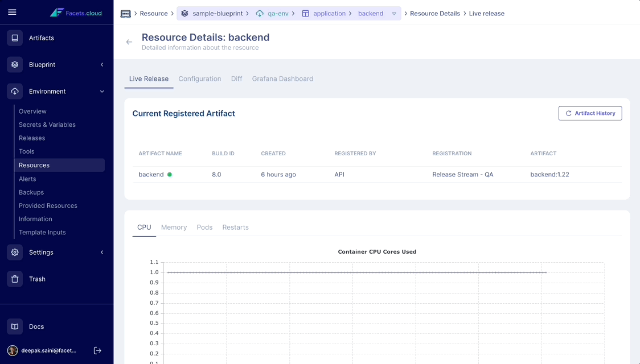Viewport: 640px width, 364px height.
Task: Open the Docs book icon
Action: 15,326
